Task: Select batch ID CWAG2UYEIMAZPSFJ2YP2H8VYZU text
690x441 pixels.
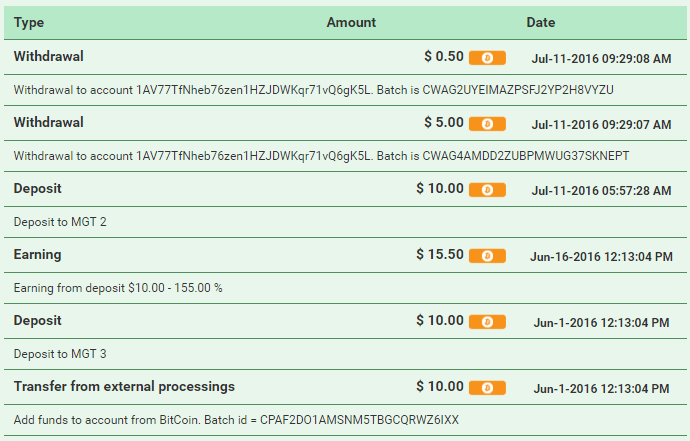Action: tap(518, 90)
